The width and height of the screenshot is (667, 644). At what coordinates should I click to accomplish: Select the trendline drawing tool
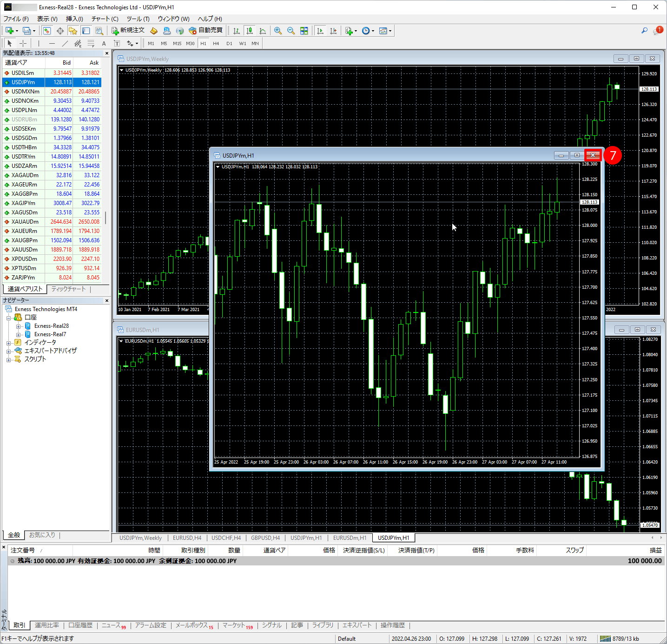pos(65,43)
